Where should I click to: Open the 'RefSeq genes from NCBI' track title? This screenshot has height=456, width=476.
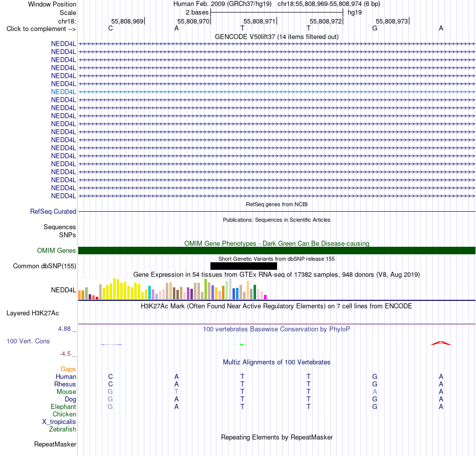[277, 204]
